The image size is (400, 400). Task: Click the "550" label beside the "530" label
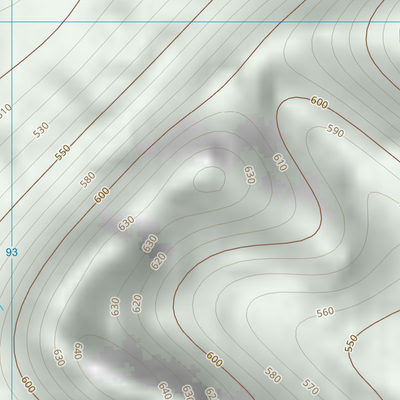tap(63, 153)
